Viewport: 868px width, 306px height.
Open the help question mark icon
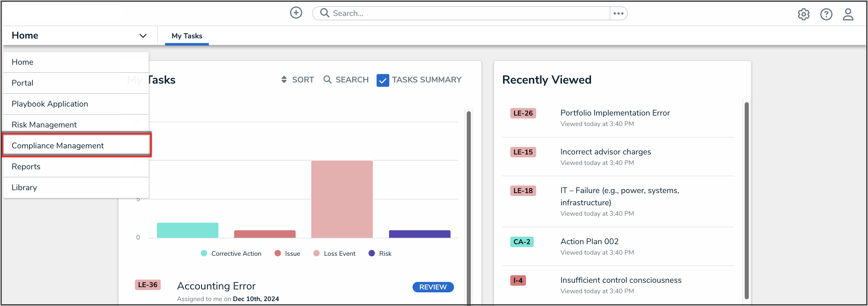pyautogui.click(x=826, y=14)
